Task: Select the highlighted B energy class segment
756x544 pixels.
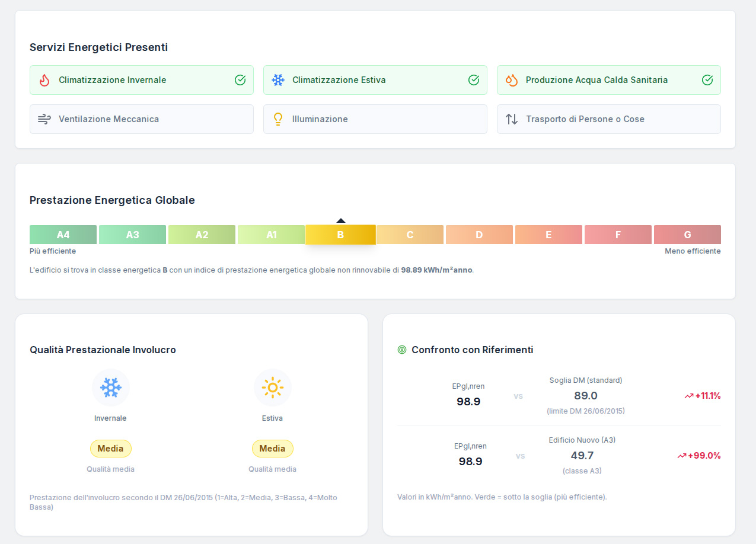Action: tap(340, 235)
